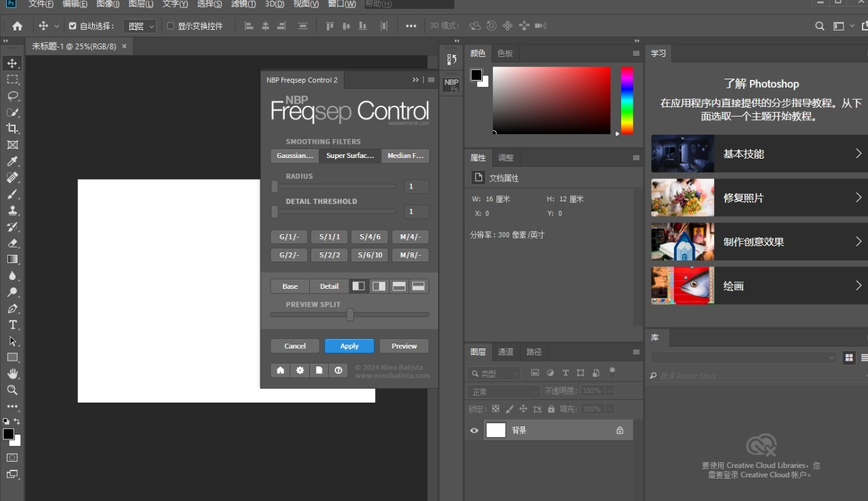Select the right-half split preview mode

(378, 286)
